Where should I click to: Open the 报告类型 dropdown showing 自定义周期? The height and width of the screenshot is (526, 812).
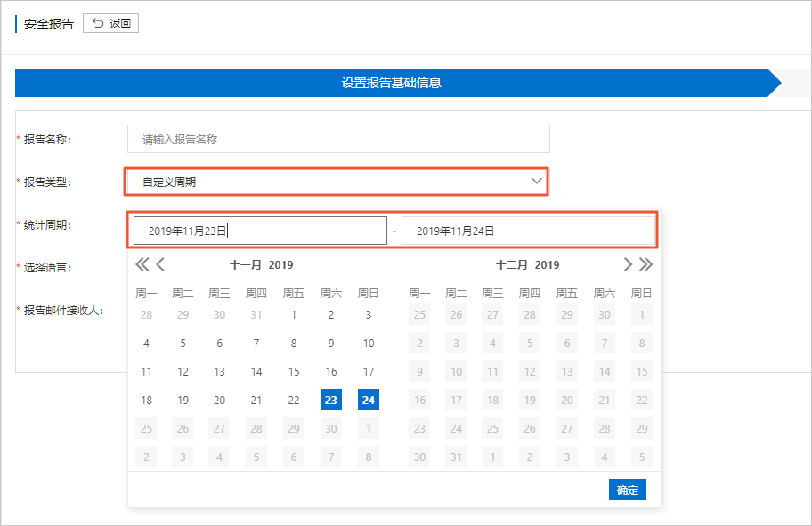(338, 182)
